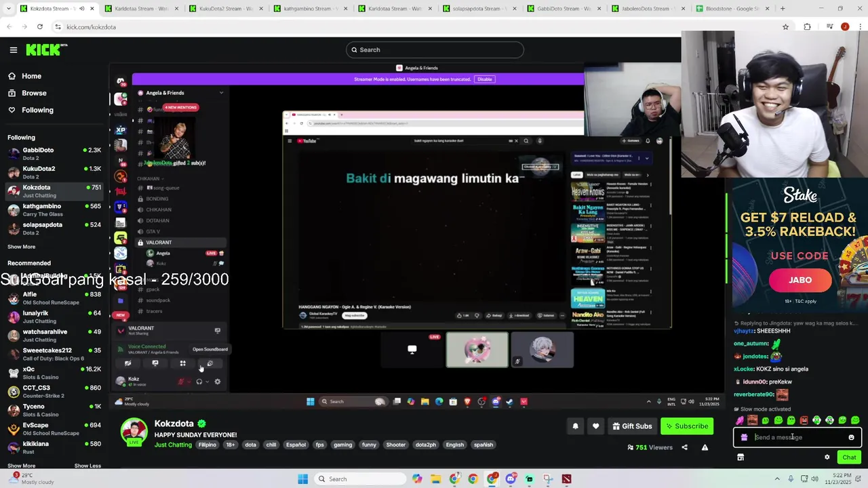Viewport: 868px width, 488px height.
Task: Open xQc recommended channel
Action: tap(54, 373)
